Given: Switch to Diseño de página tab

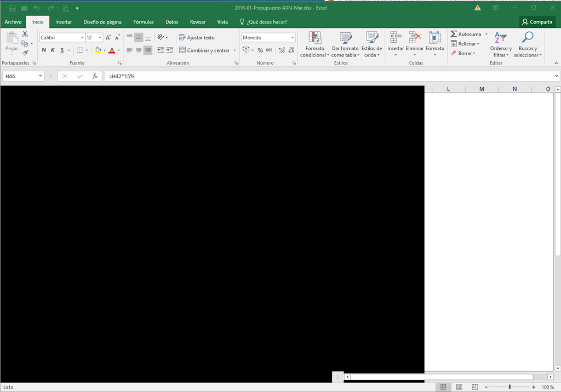Looking at the screenshot, I should click(x=102, y=22).
